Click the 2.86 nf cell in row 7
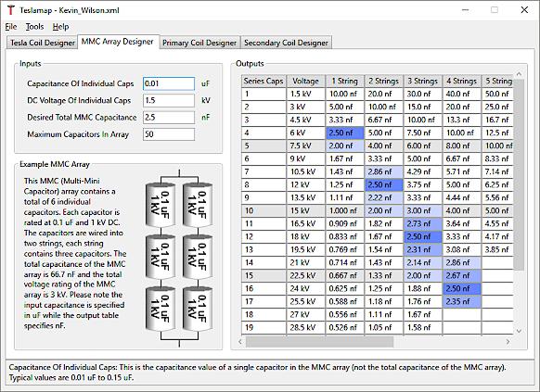Screen dimensions: 540x392 [383, 171]
